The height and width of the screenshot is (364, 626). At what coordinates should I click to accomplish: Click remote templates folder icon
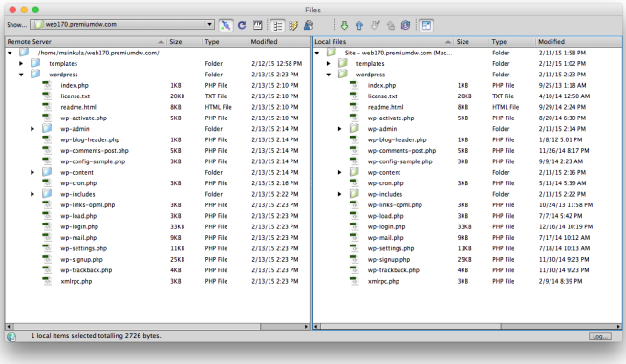point(35,63)
